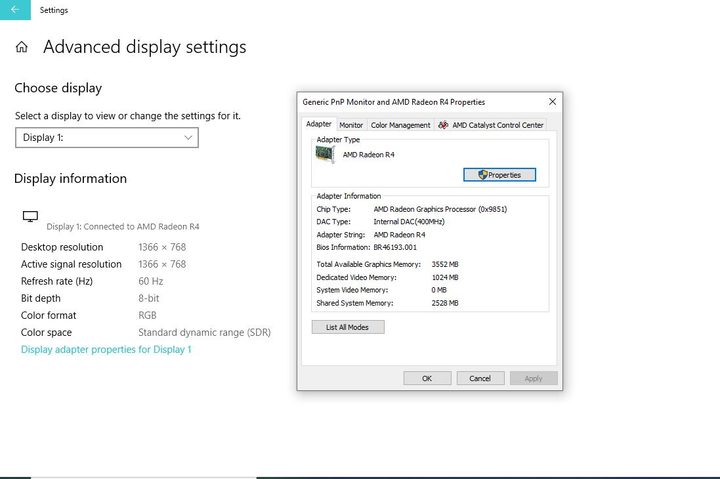Click the Standard dynamic range (SDR) value
720x479 pixels.
(x=204, y=332)
